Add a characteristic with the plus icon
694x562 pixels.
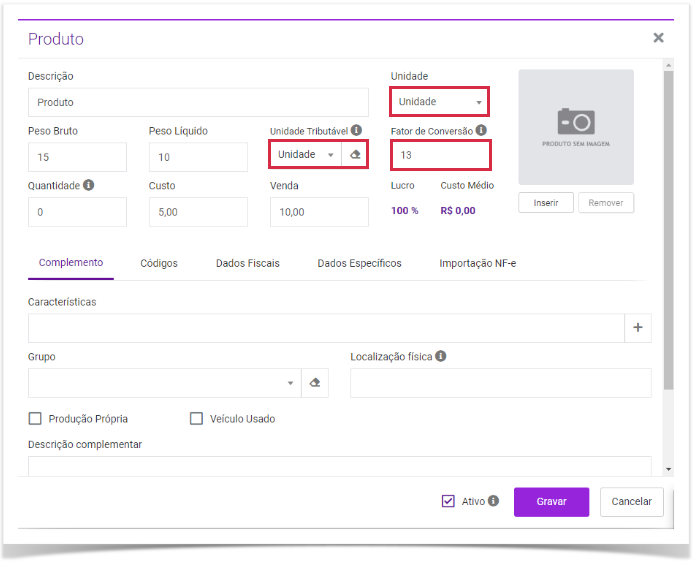638,328
